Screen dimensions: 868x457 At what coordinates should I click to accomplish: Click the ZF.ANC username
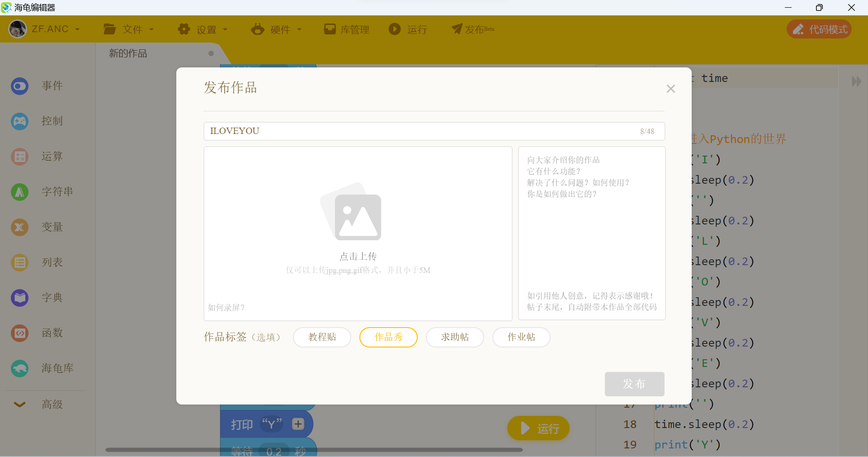pyautogui.click(x=50, y=29)
